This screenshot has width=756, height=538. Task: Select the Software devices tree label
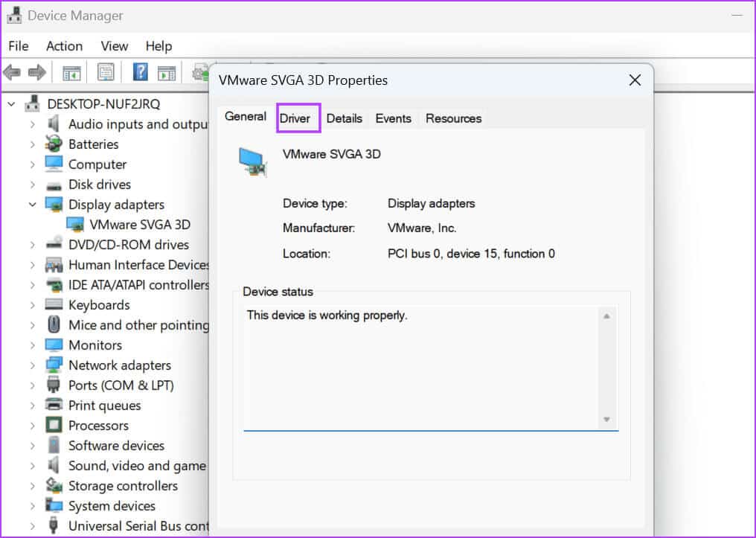point(116,446)
